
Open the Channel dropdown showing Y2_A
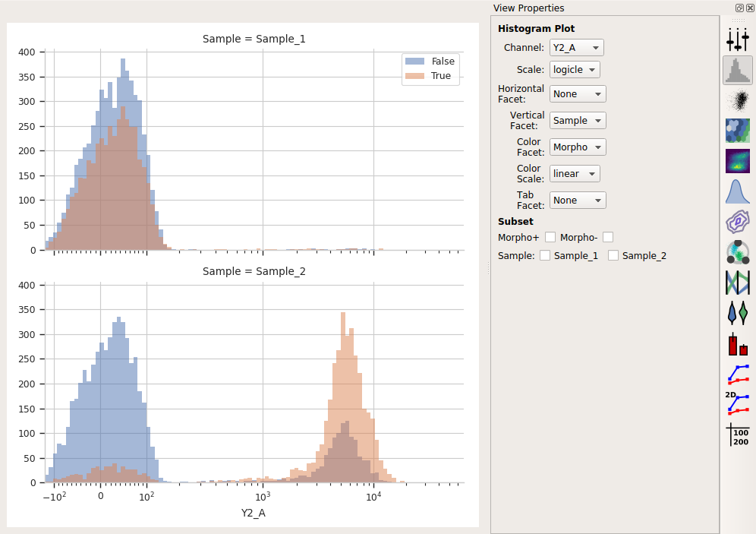[577, 48]
